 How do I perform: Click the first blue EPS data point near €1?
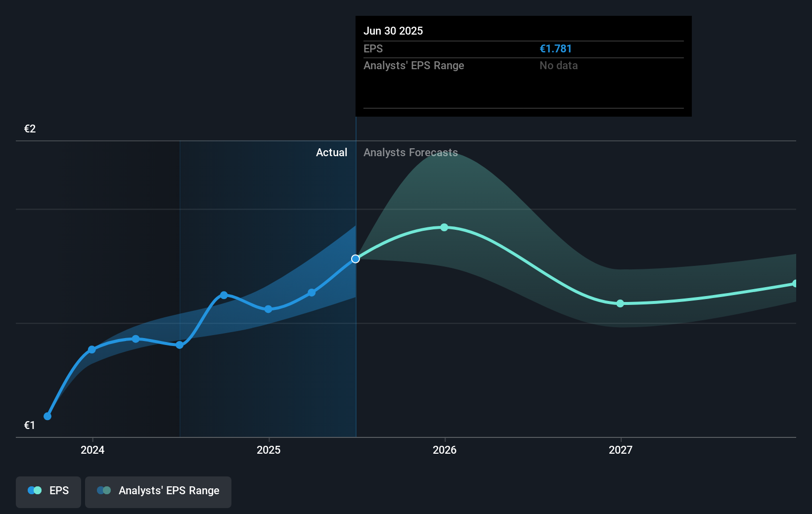tap(47, 416)
